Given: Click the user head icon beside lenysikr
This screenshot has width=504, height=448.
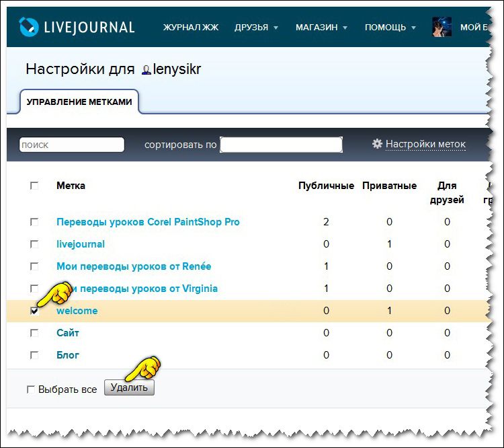Looking at the screenshot, I should pyautogui.click(x=146, y=70).
